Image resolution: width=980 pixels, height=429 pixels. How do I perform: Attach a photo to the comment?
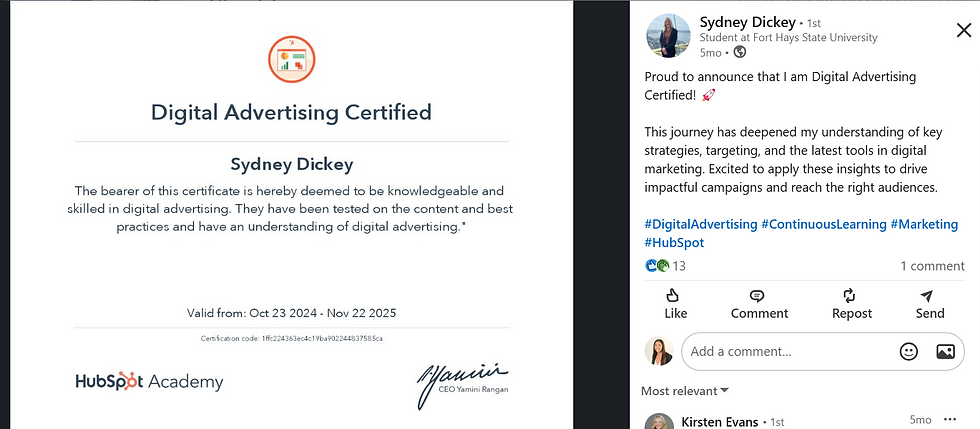tap(945, 351)
